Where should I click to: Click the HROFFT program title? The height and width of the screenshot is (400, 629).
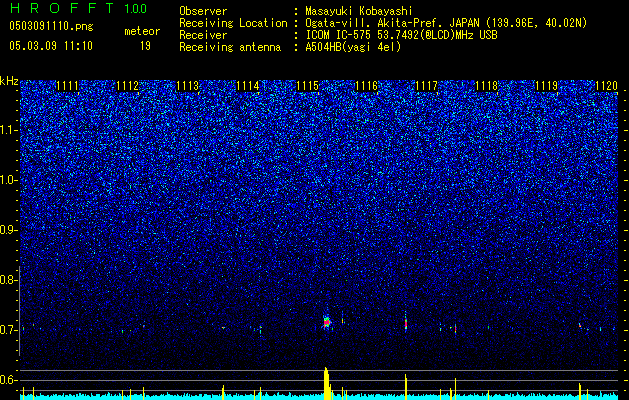(62, 8)
